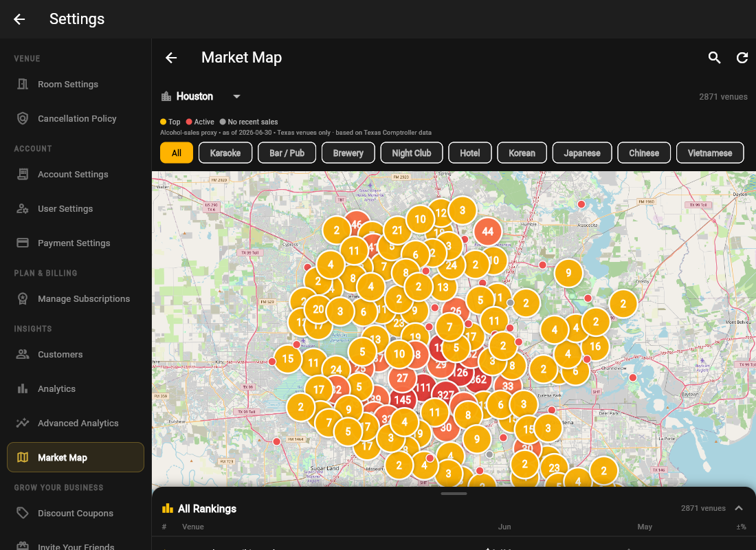Click the red cluster marker 111
Viewport: 756px width, 550px height.
coord(423,388)
